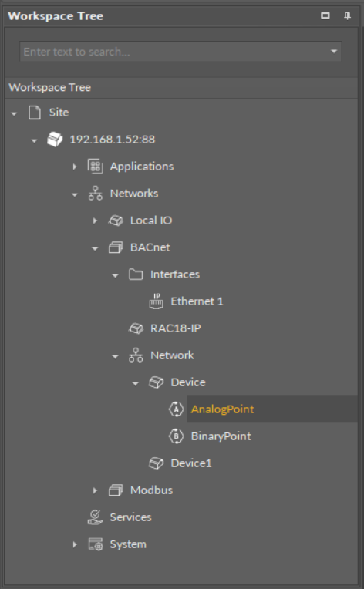Expand the Applications node arrow
Image resolution: width=364 pixels, height=589 pixels.
click(x=75, y=167)
